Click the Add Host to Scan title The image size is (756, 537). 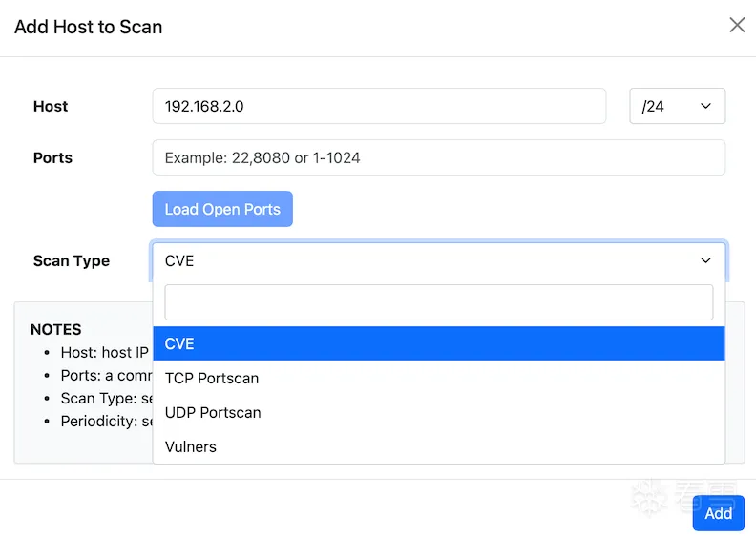point(89,27)
